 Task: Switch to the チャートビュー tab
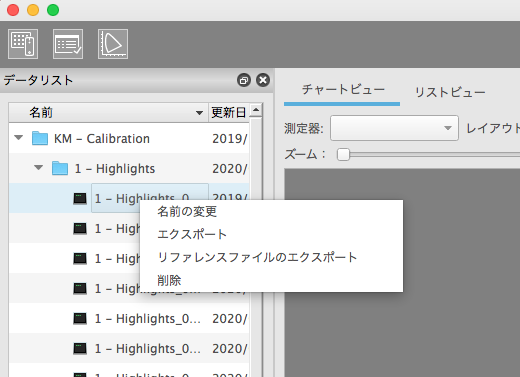click(x=343, y=89)
